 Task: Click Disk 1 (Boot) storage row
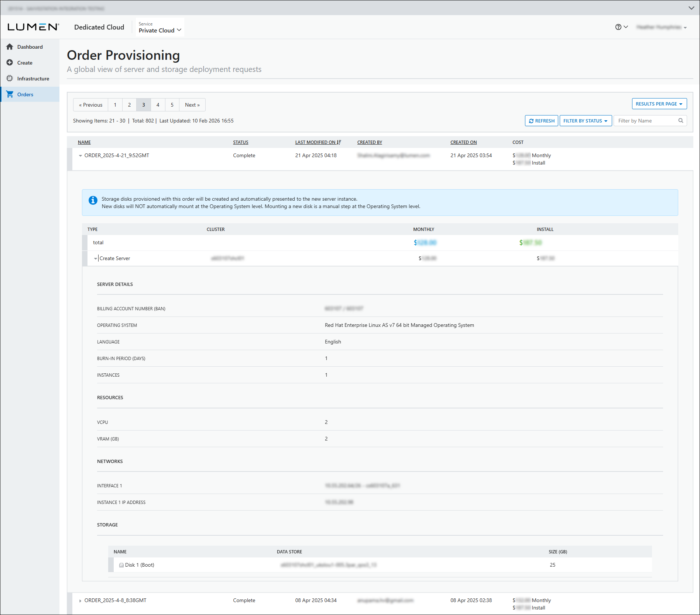pyautogui.click(x=380, y=565)
